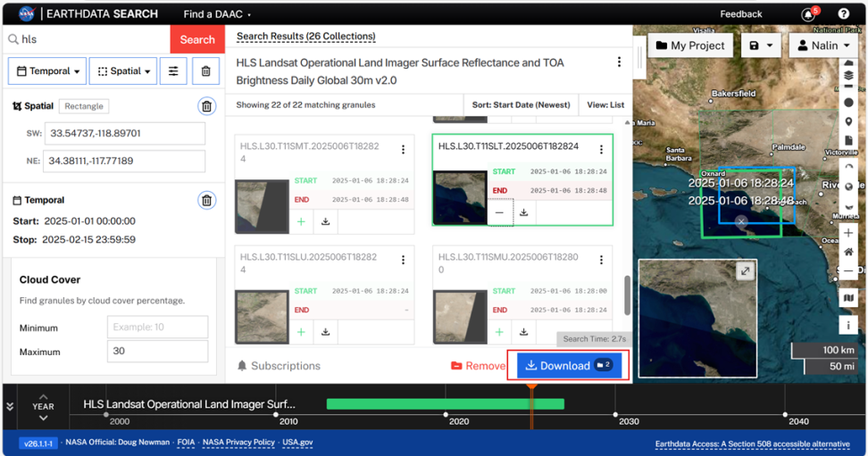Viewport: 868px width, 456px height.
Task: Remove the Temporal filter
Action: [x=206, y=200]
